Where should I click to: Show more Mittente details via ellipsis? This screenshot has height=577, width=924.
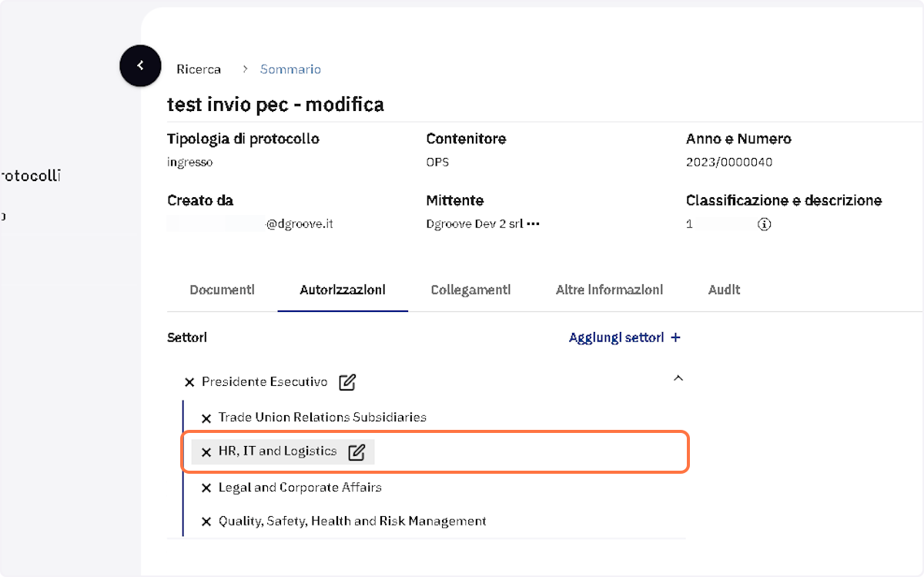pyautogui.click(x=533, y=224)
